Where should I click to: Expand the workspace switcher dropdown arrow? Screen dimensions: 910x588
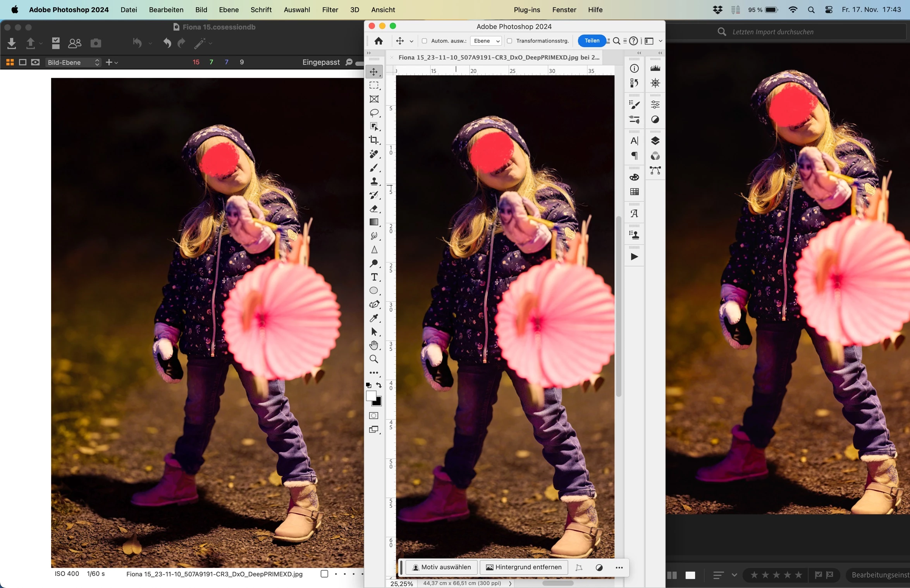(661, 41)
